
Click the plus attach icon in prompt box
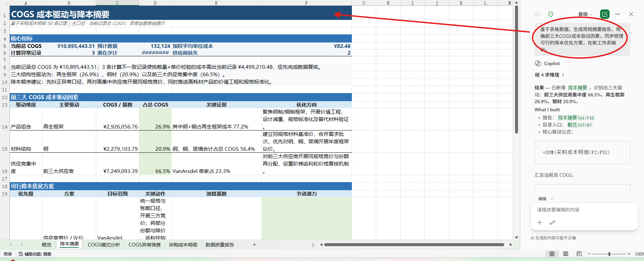540,223
